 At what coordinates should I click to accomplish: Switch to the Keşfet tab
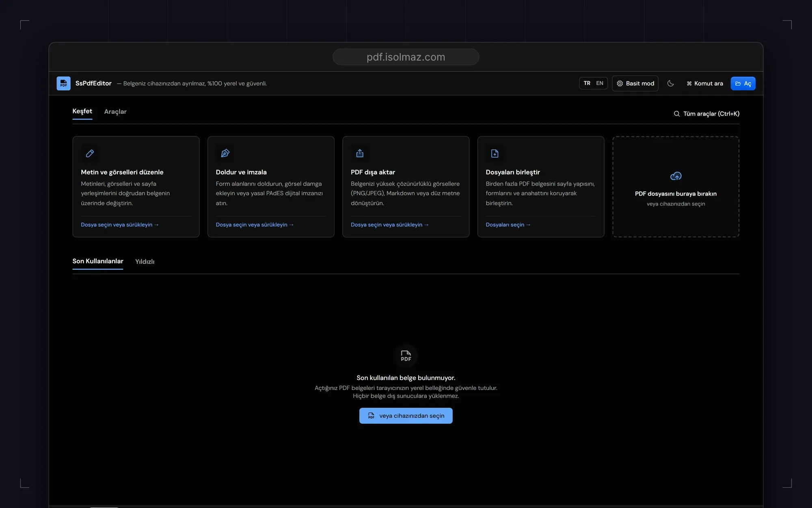[x=82, y=111]
